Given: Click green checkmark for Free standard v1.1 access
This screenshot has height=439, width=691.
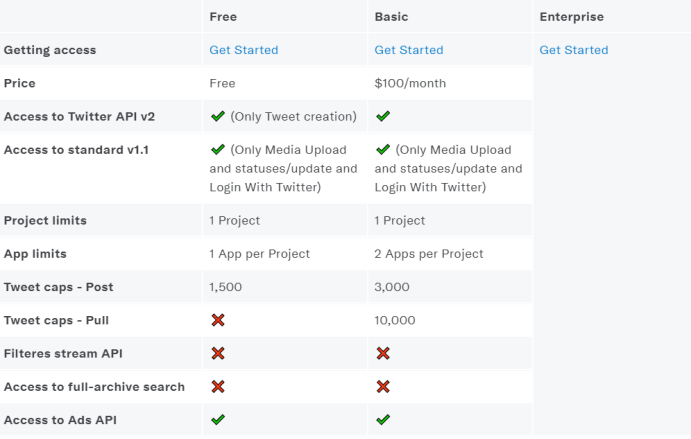Looking at the screenshot, I should coord(217,150).
